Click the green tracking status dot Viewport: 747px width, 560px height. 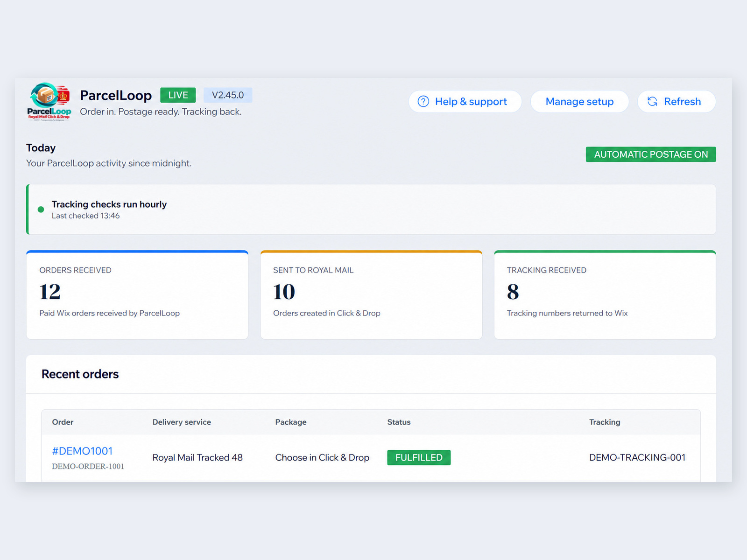41,210
